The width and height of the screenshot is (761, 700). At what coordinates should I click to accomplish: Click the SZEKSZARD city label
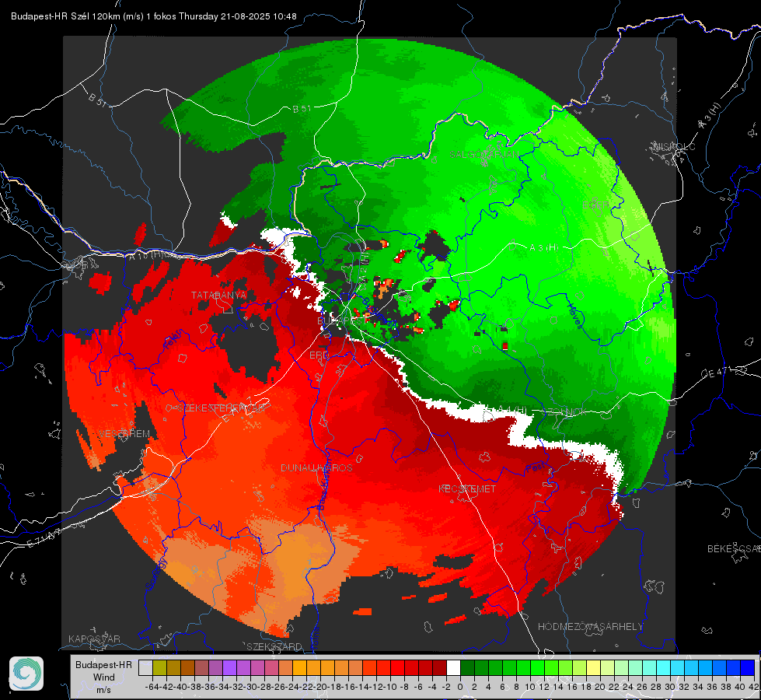click(x=274, y=646)
